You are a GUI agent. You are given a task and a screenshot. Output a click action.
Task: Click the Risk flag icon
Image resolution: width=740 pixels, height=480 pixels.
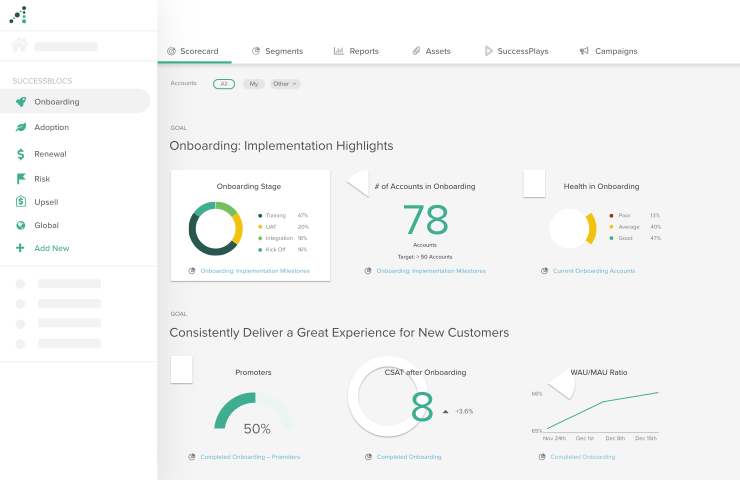click(x=21, y=179)
